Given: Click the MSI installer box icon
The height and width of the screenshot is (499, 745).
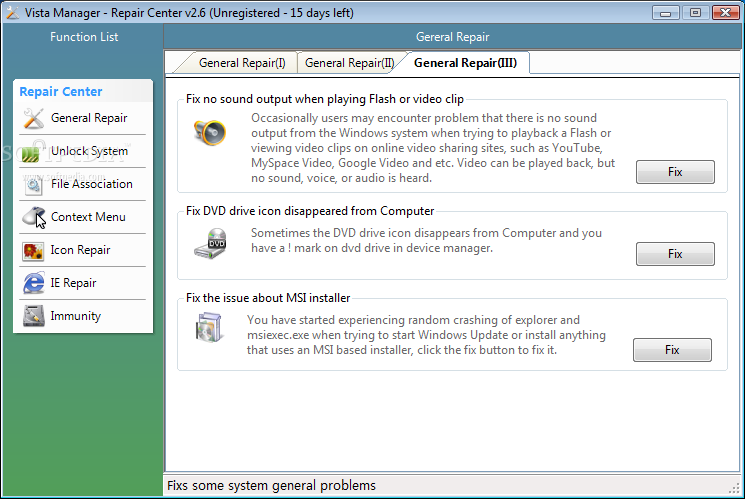Looking at the screenshot, I should coord(209,327).
